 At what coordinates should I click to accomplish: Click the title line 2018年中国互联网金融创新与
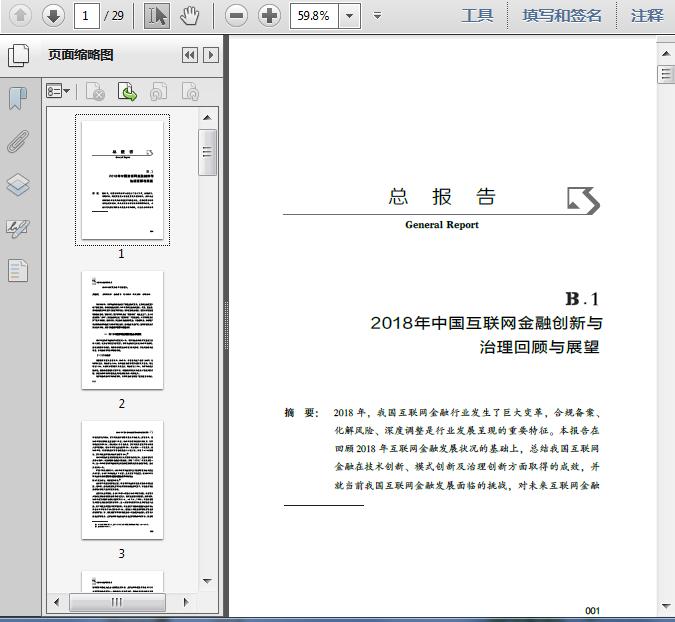486,323
